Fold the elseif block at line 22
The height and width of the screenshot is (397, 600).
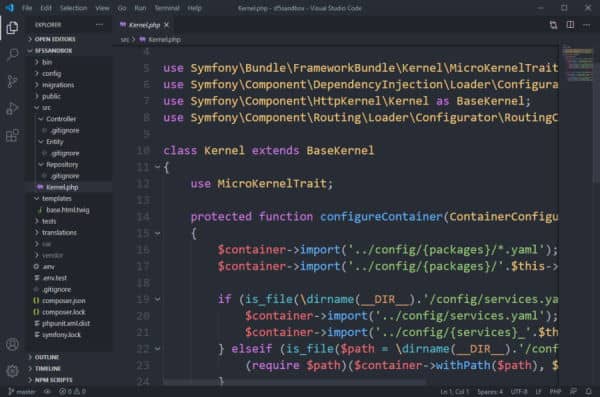[157, 349]
